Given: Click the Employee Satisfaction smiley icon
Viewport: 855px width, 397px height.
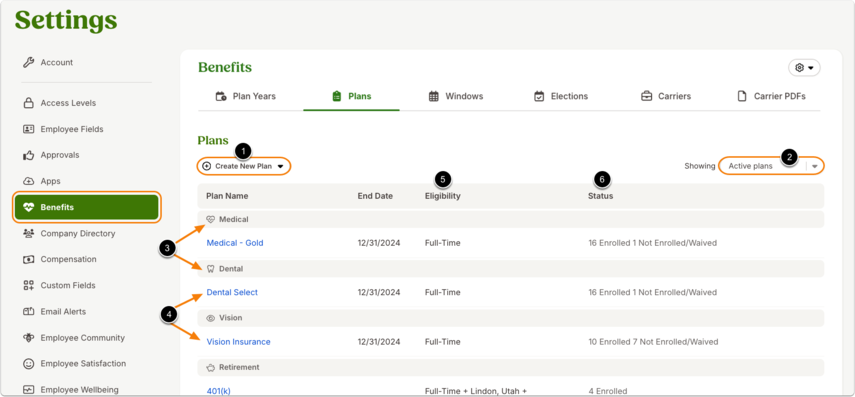Looking at the screenshot, I should point(28,364).
